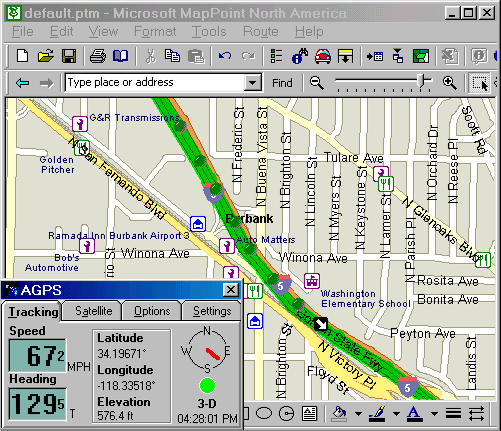Switch to the Settings tab in AGPS

click(x=212, y=311)
